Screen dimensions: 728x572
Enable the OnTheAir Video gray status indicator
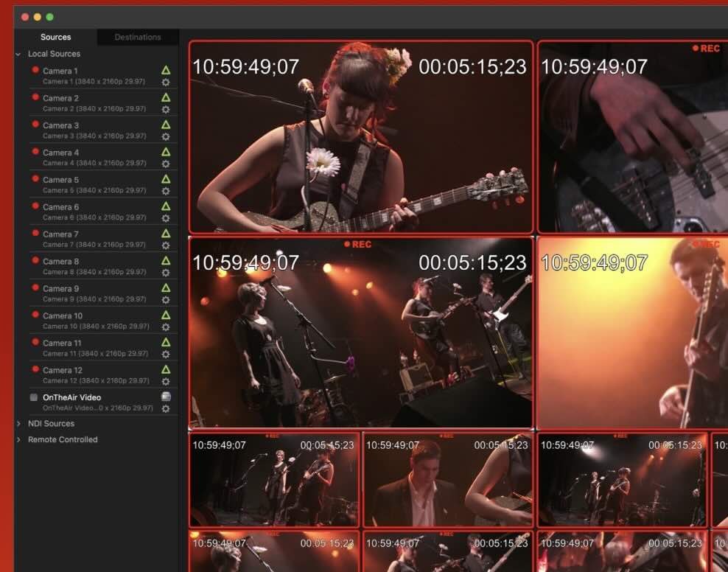(34, 397)
